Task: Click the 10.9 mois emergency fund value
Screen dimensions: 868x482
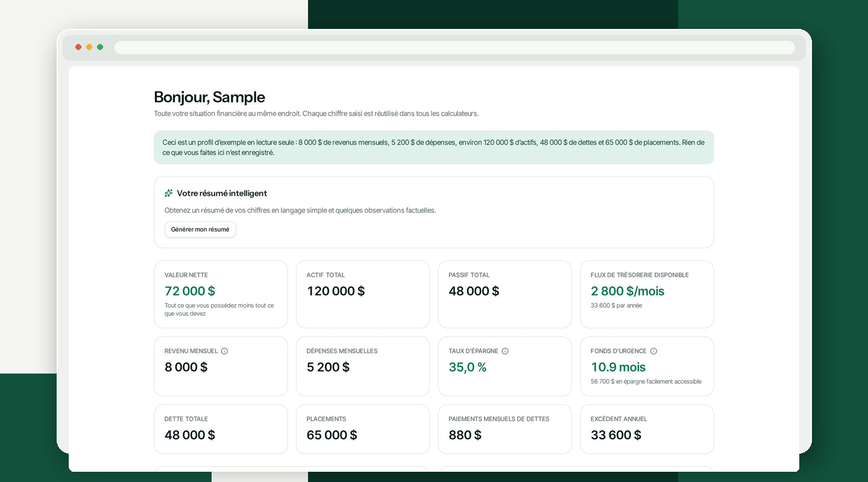Action: pyautogui.click(x=618, y=367)
